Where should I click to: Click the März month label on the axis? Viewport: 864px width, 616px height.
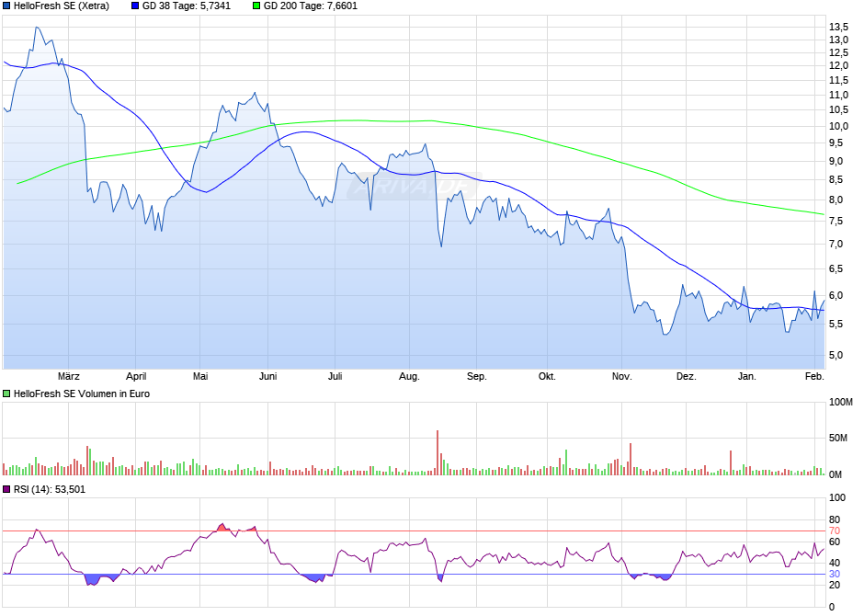[x=69, y=376]
